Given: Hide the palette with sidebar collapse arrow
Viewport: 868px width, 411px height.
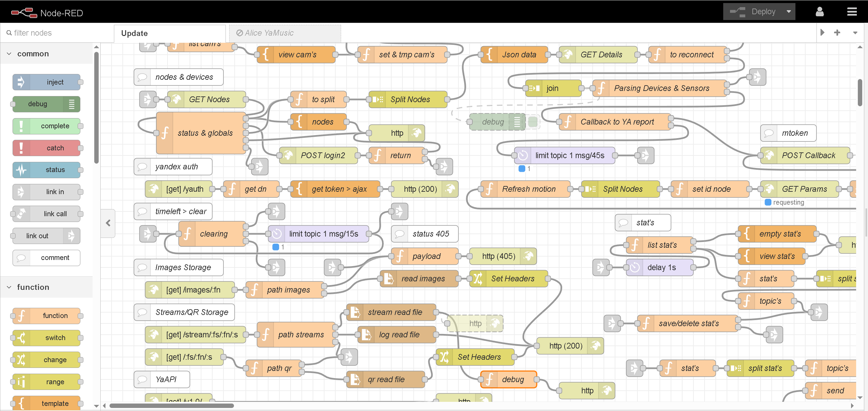Looking at the screenshot, I should (108, 223).
